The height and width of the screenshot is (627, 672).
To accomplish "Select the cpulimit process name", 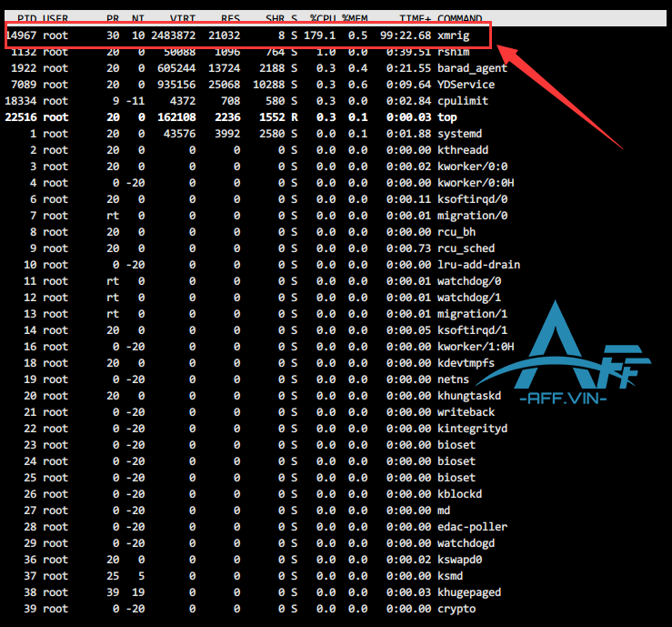I will point(462,101).
